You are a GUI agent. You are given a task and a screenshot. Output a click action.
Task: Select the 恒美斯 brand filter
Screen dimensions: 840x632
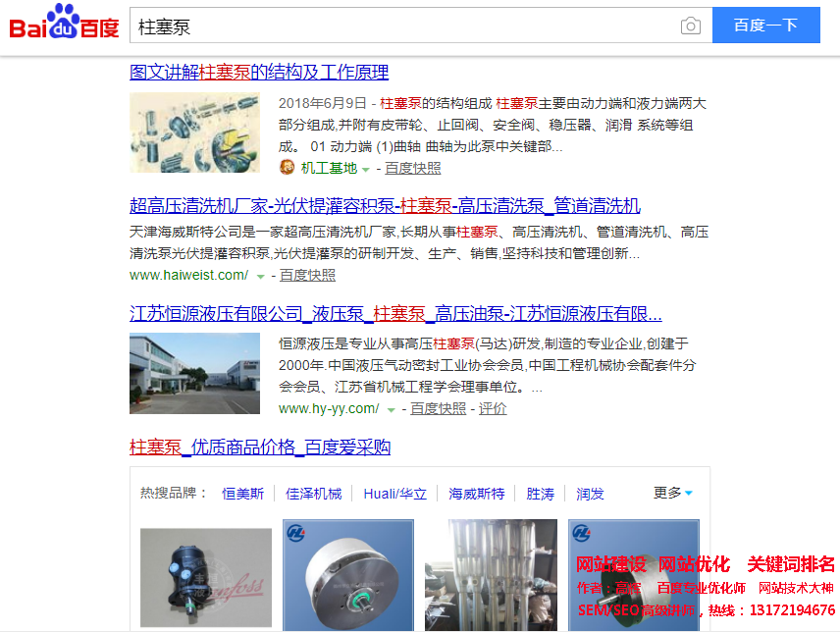pos(242,494)
